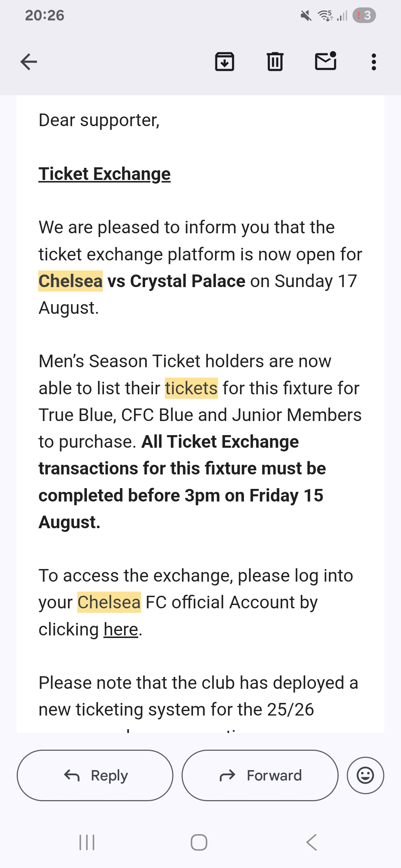Mark the email as unread
The width and height of the screenshot is (401, 868).
[326, 61]
